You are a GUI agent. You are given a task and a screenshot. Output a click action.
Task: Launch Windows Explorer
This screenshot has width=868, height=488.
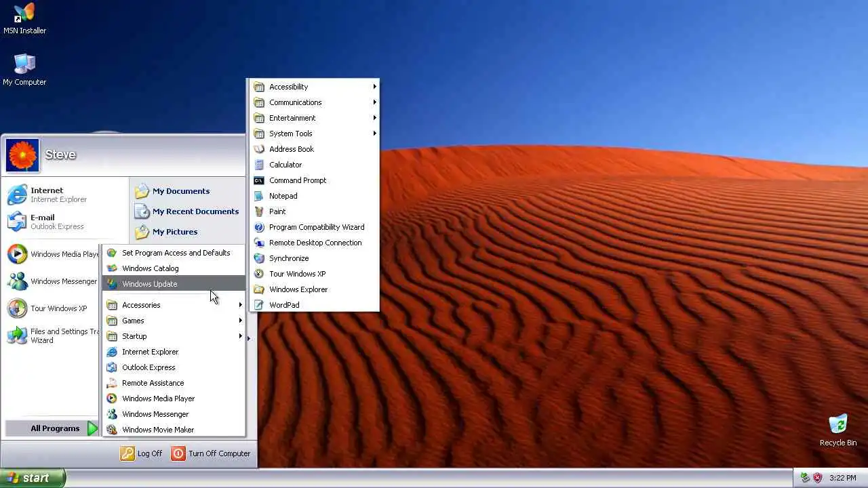click(314, 289)
